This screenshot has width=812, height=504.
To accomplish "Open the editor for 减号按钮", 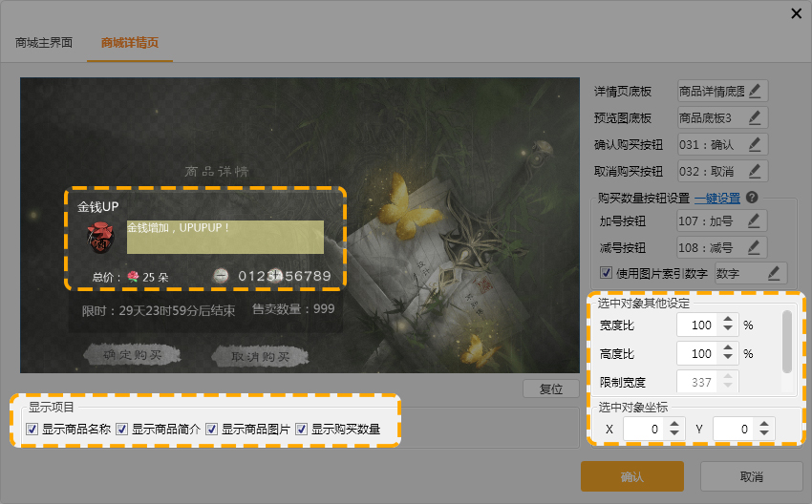I will (755, 247).
